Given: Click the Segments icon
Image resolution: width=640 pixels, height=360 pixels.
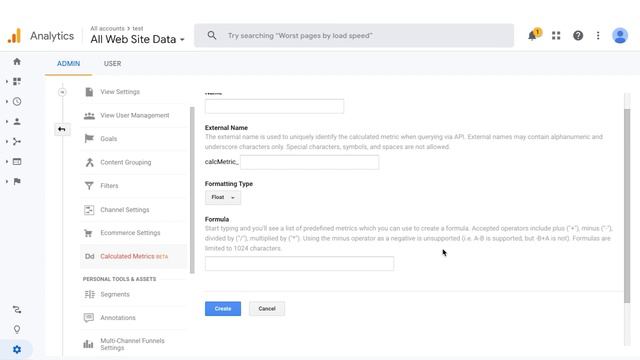Looking at the screenshot, I should (89, 294).
